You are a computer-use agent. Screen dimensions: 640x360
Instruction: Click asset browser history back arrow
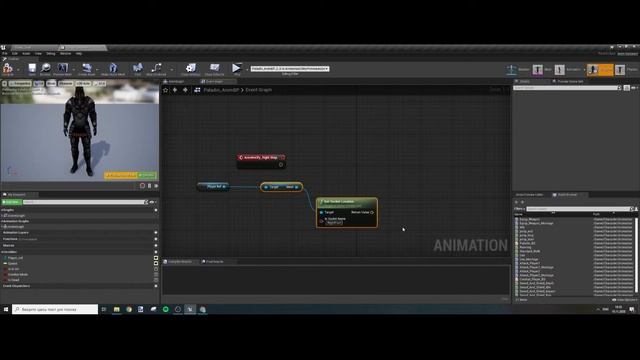pyautogui.click(x=516, y=202)
